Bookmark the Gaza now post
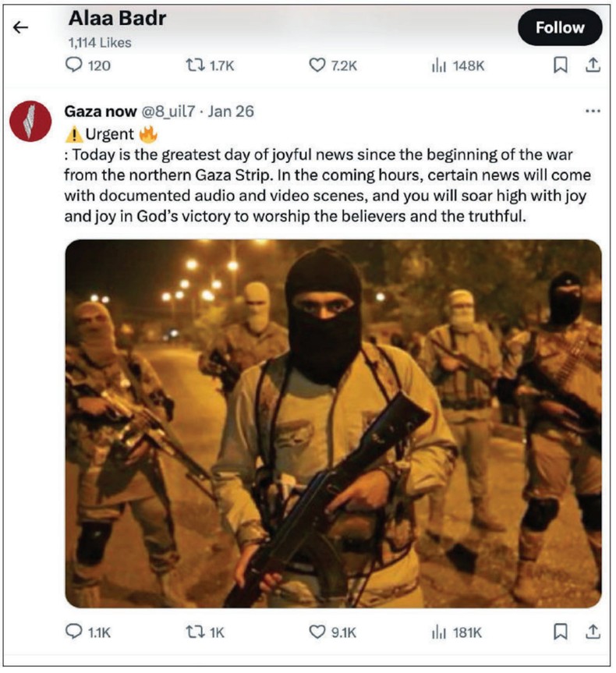Viewport: 616px width, 673px height. point(560,632)
